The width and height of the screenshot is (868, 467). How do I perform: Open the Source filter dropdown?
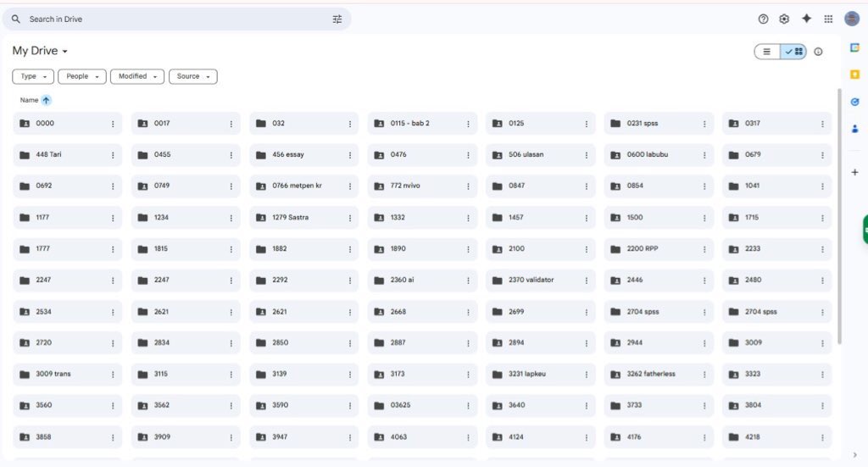(193, 76)
